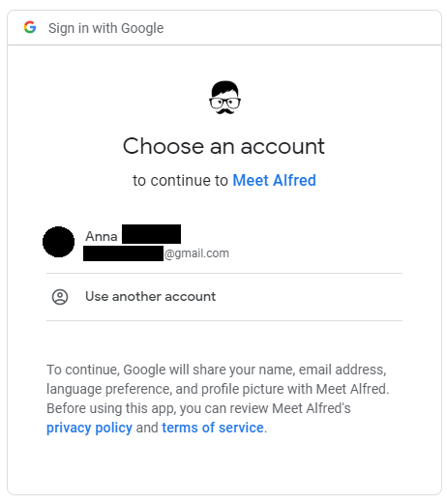Open the terms of service link
This screenshot has height=504, width=447.
pos(213,428)
